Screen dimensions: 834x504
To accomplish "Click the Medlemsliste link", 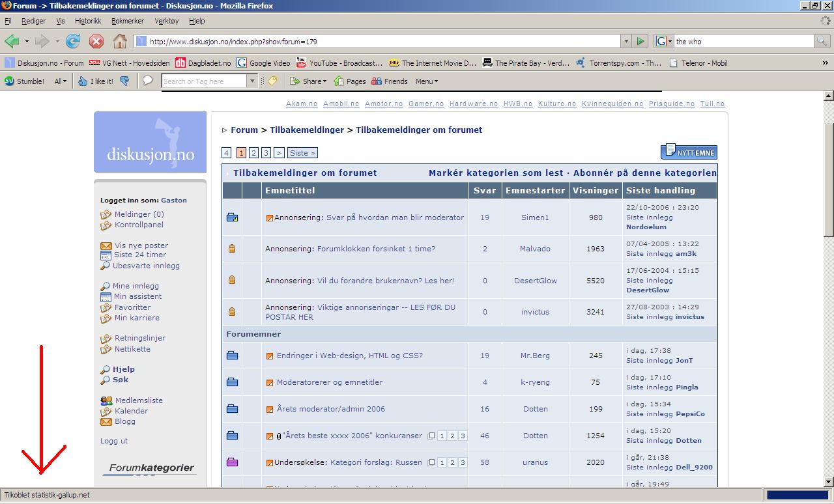I will point(139,400).
